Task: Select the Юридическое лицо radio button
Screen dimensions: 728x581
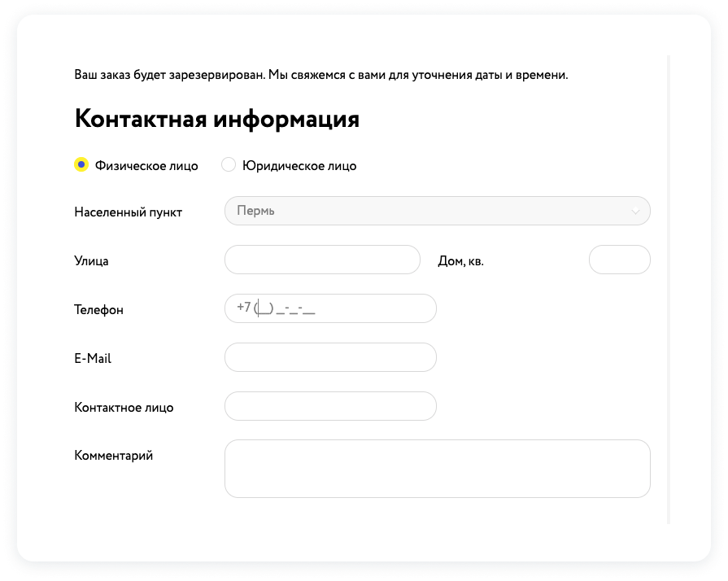Action: tap(229, 165)
